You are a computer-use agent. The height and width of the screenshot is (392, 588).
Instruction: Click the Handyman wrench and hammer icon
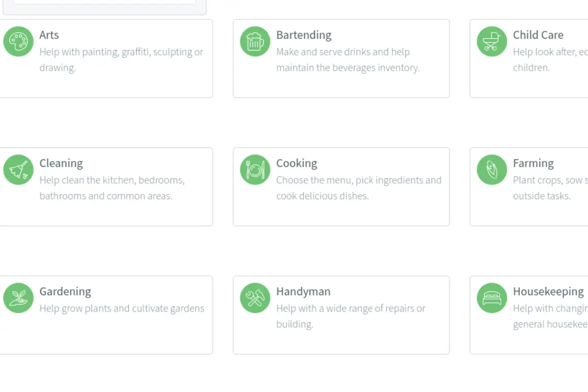point(255,298)
